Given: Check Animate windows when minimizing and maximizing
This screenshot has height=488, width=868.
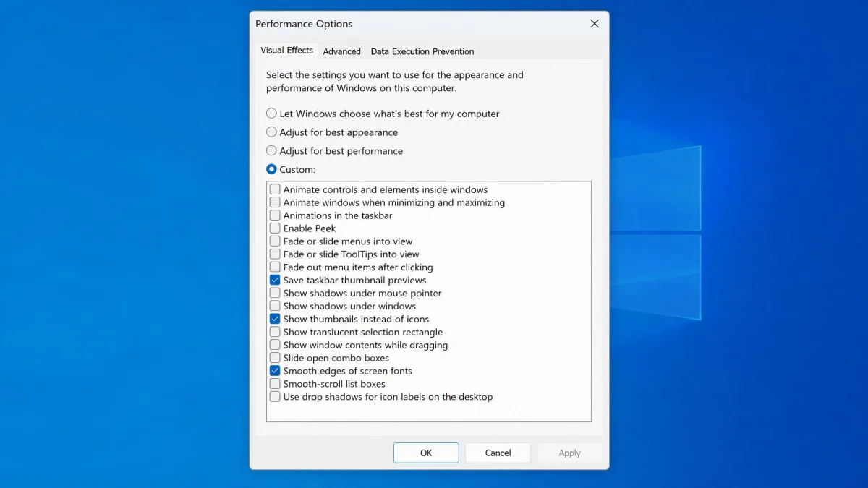Looking at the screenshot, I should click(x=275, y=202).
